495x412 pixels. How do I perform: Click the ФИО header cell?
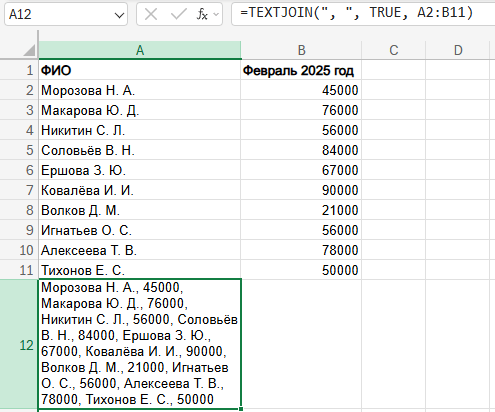coord(140,70)
